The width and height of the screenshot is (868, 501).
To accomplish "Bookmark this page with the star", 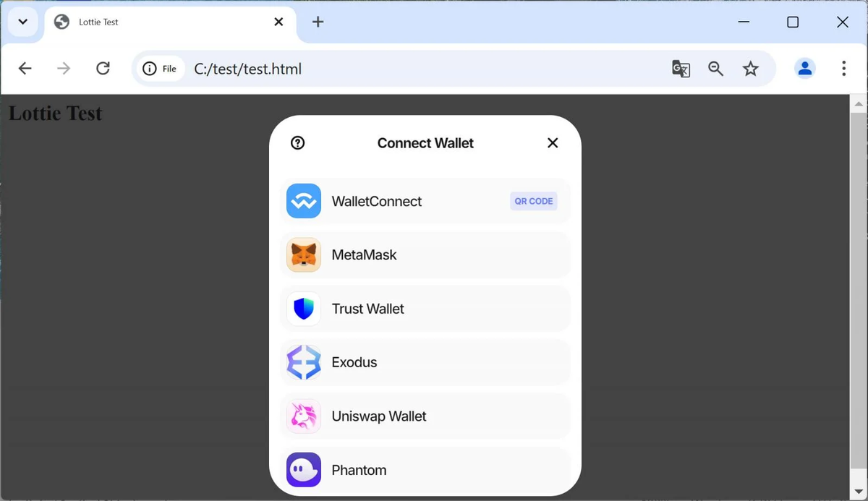I will coord(751,69).
